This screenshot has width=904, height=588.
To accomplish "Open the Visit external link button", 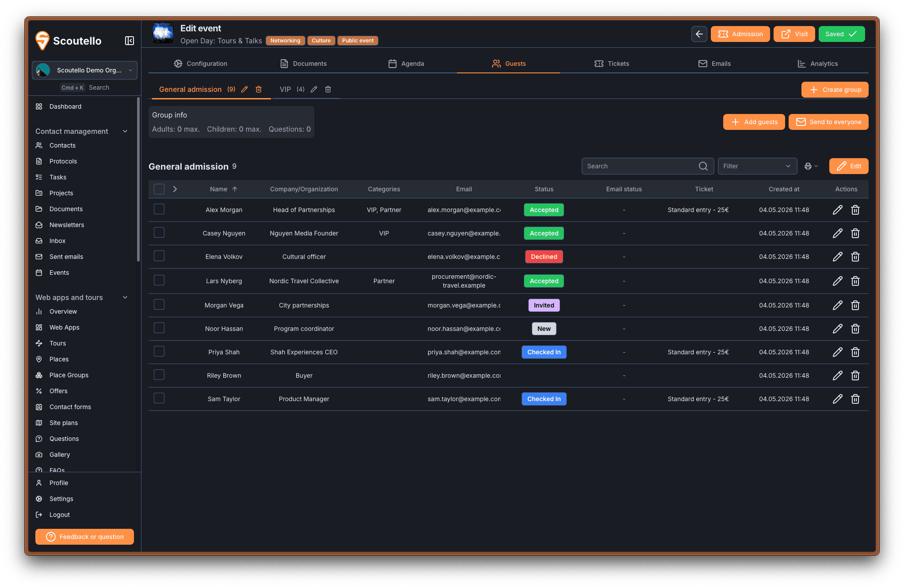I will tap(794, 34).
